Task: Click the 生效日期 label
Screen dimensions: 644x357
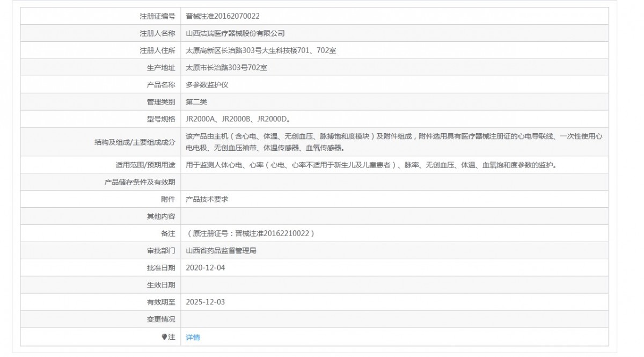Action: pos(161,285)
